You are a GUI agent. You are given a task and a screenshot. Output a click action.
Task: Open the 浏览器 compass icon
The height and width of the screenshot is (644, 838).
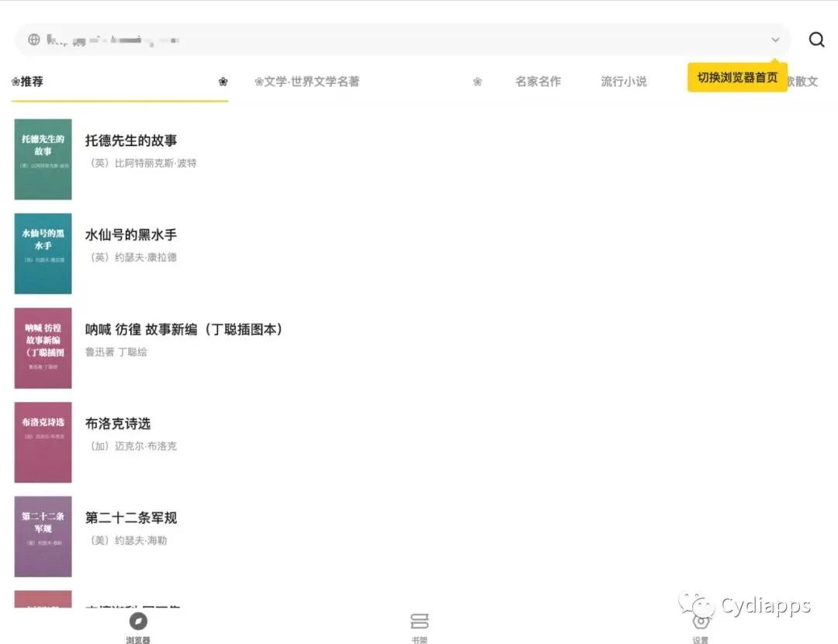tap(138, 621)
